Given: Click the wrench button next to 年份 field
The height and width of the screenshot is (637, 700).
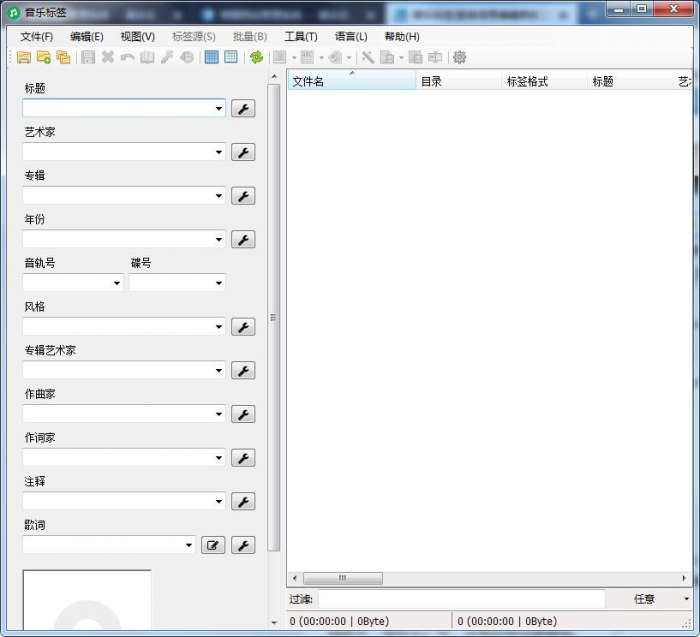Looking at the screenshot, I should tap(243, 240).
